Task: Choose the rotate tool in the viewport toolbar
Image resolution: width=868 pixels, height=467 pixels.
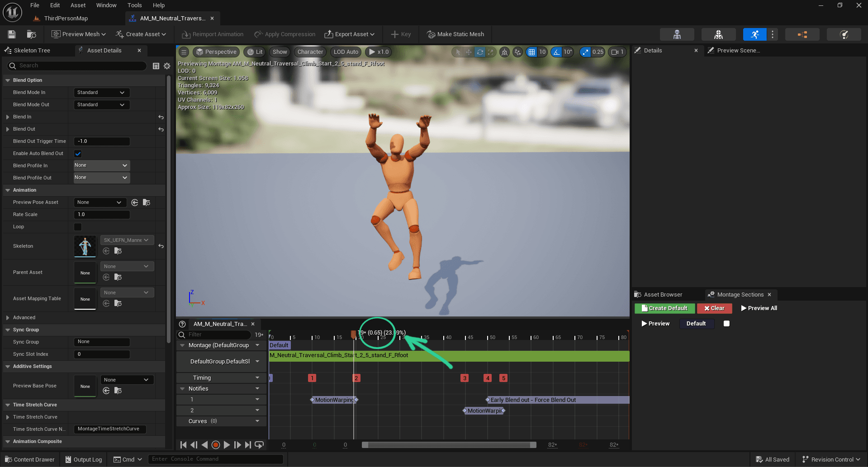Action: 480,52
